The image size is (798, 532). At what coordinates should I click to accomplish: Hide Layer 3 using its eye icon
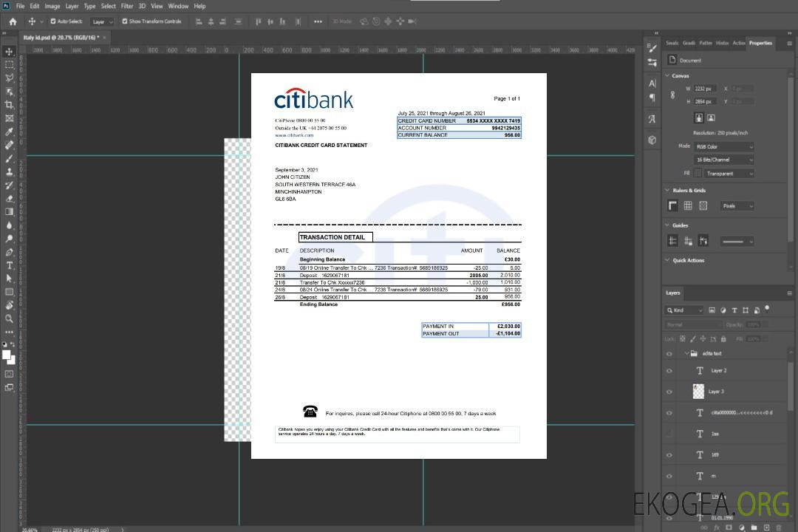point(669,392)
